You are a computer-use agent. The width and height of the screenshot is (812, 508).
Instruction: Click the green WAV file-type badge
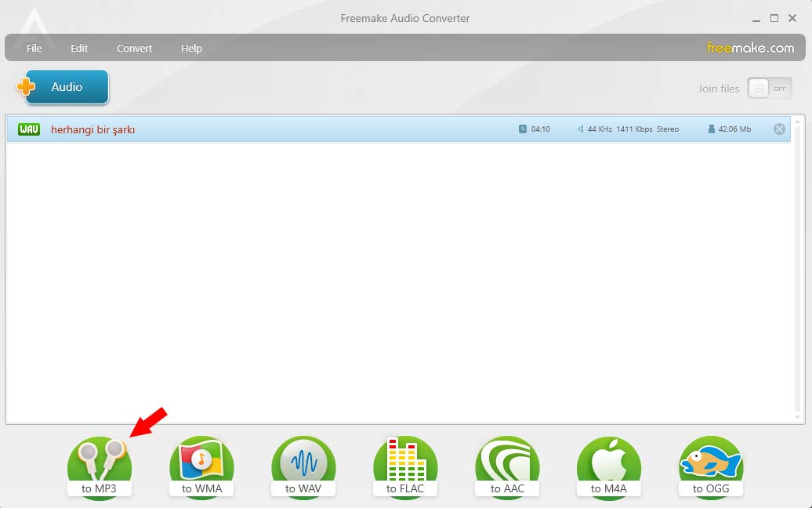click(29, 129)
